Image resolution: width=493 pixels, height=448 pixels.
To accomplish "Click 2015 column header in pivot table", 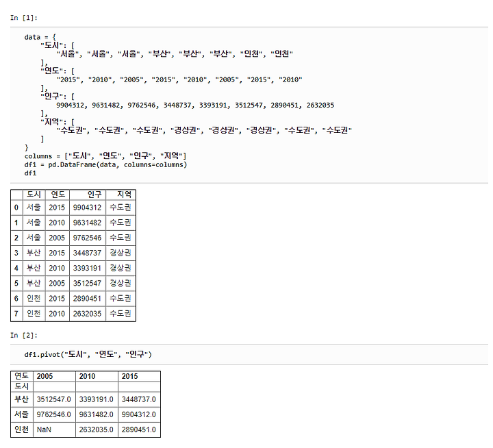I will pos(139,376).
